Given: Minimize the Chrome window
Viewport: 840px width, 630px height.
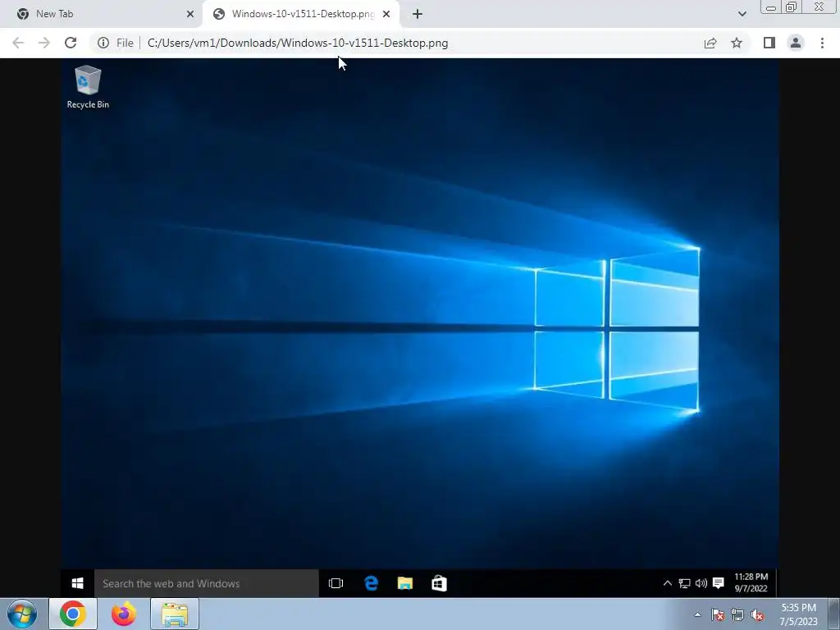Looking at the screenshot, I should (771, 7).
